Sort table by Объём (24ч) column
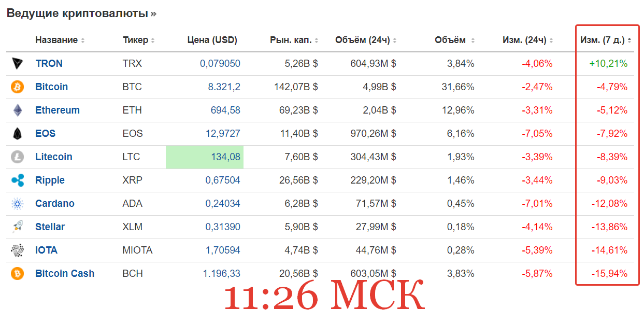This screenshot has height=322, width=644. [366, 40]
